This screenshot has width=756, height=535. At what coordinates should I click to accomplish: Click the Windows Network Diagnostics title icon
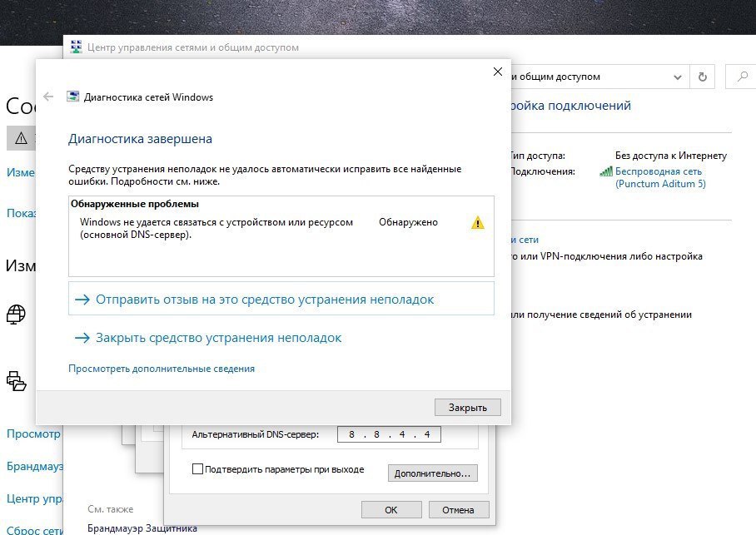coord(72,97)
